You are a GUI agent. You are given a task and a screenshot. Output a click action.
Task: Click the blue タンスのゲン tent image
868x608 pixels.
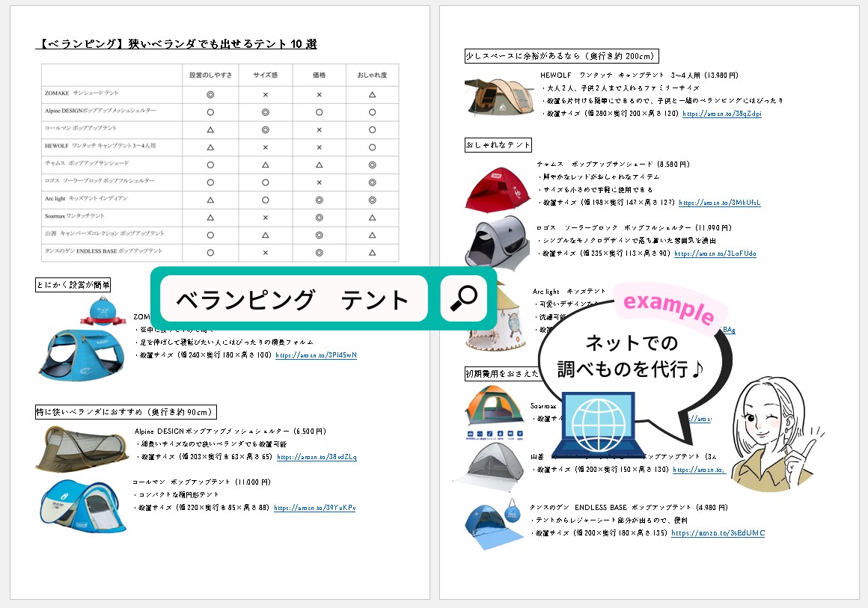click(495, 524)
